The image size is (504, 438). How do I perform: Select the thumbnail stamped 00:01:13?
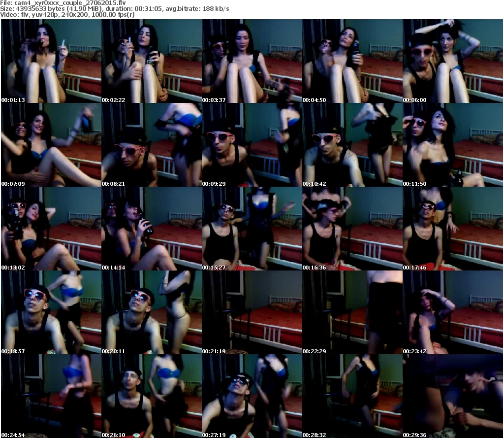tap(51, 61)
